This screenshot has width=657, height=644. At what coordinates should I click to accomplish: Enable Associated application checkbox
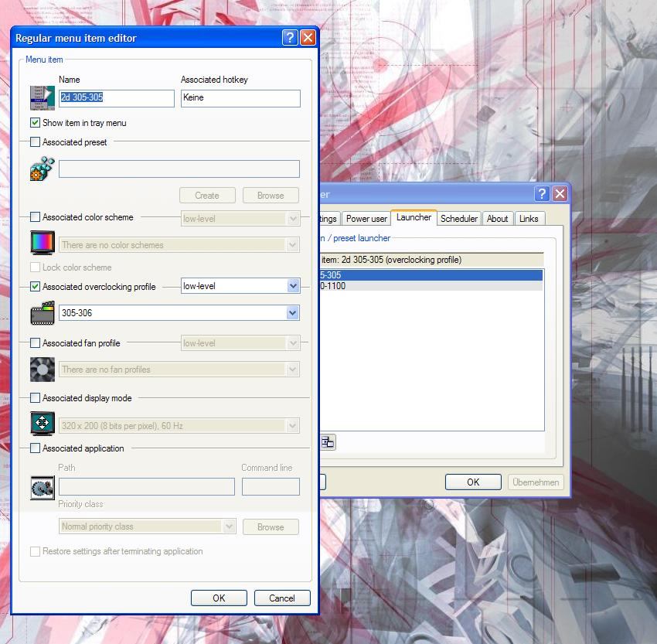[36, 448]
